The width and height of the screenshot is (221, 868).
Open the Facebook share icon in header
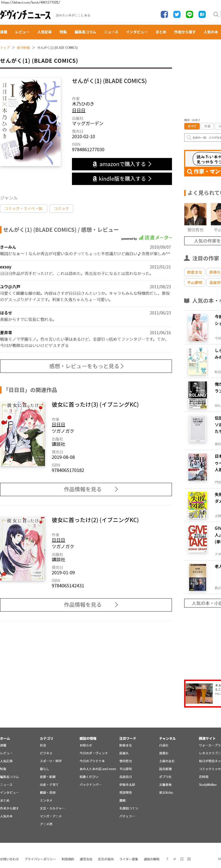tap(164, 14)
